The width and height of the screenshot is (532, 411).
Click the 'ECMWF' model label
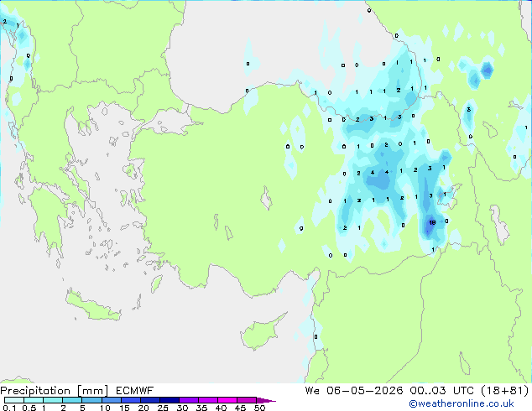coord(135,391)
